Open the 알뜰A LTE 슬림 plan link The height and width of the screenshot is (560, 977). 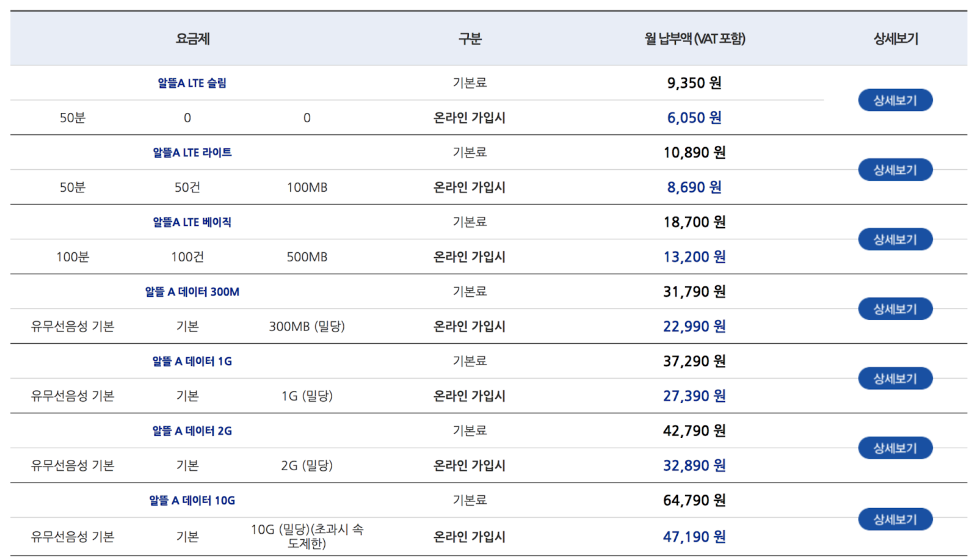pos(192,83)
